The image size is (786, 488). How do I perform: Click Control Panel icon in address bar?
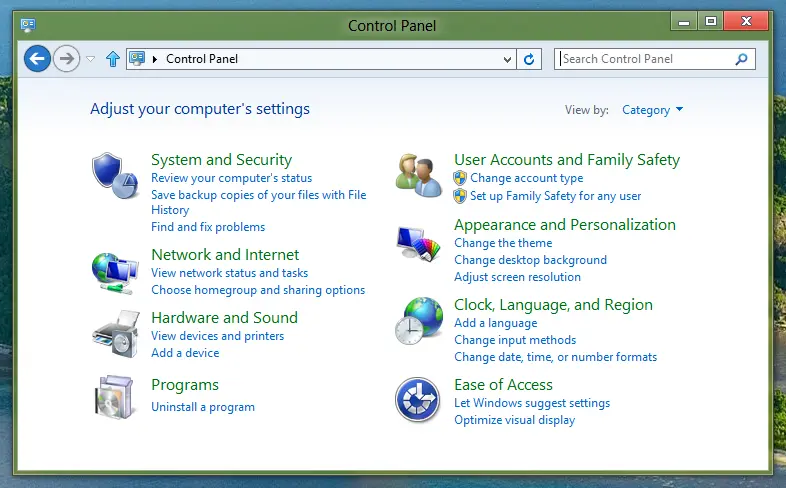[x=137, y=59]
